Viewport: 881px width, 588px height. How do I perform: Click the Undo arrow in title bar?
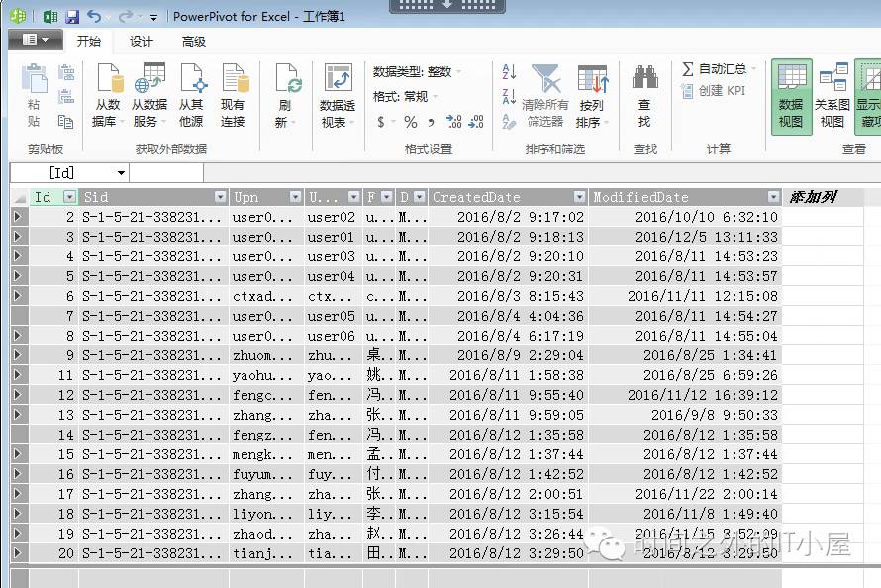coord(93,16)
